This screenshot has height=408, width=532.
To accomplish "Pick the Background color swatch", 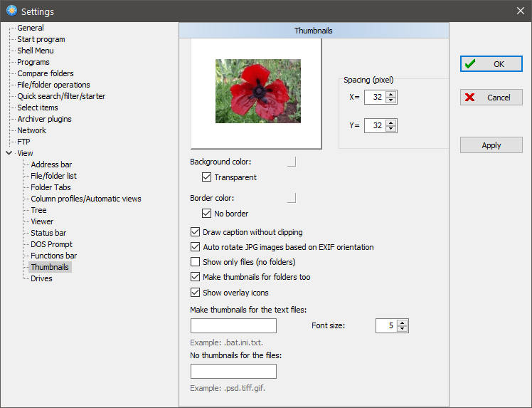I will tap(292, 162).
